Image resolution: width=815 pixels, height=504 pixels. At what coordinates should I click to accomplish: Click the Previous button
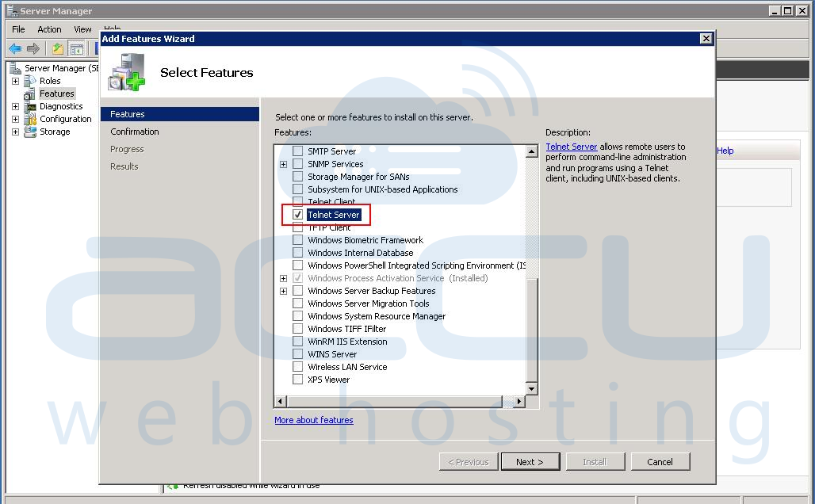(469, 462)
